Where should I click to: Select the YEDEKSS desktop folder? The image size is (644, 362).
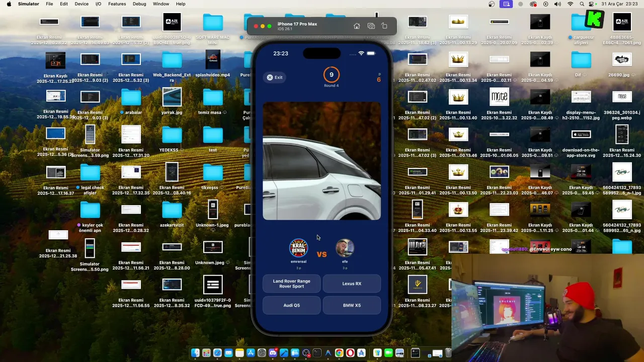click(x=172, y=135)
